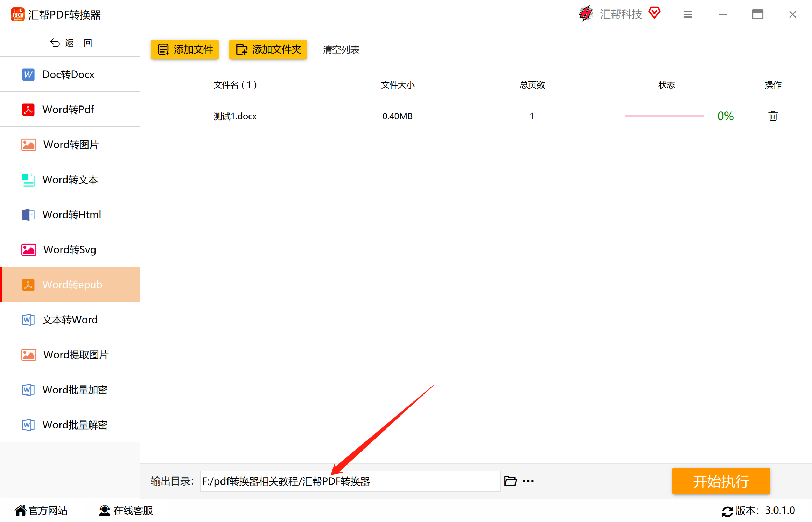Click the 0% status value

point(726,116)
